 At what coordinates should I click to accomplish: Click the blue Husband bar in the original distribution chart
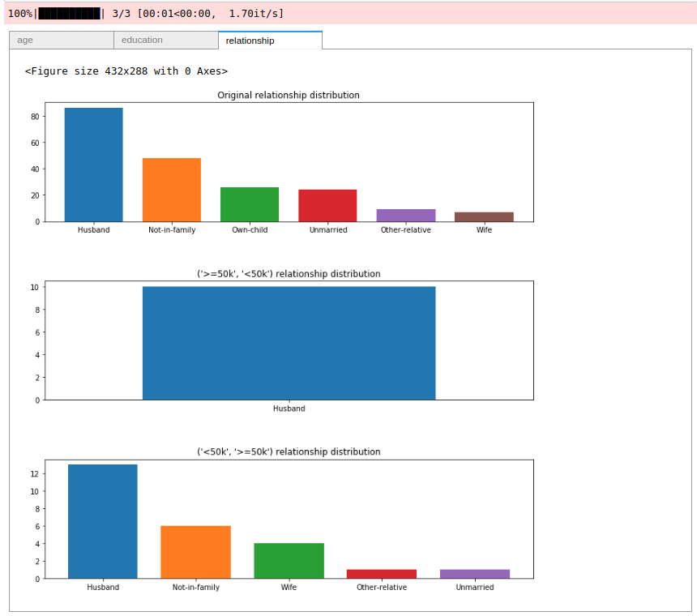(x=94, y=165)
